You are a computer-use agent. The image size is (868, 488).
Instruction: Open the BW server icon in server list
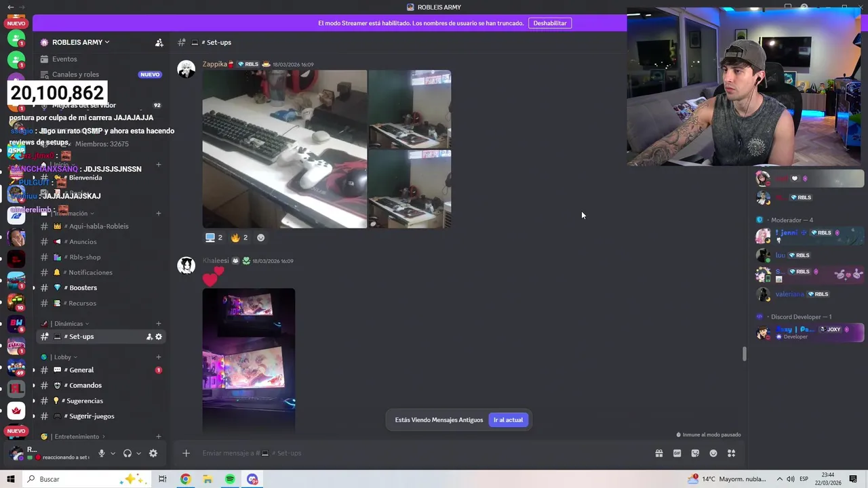pyautogui.click(x=16, y=323)
